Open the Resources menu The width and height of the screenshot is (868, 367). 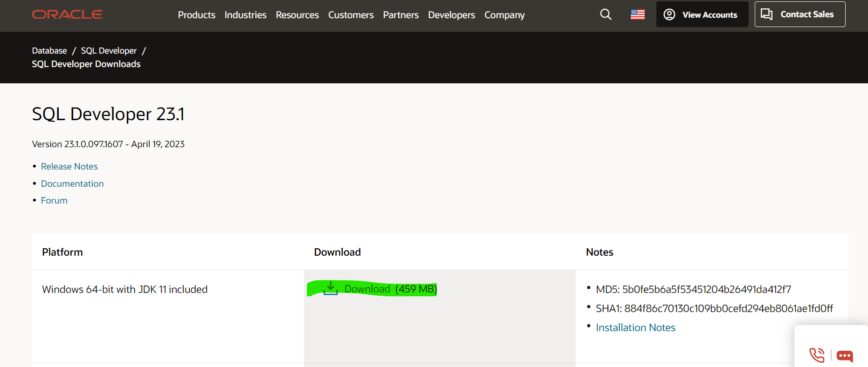[297, 15]
